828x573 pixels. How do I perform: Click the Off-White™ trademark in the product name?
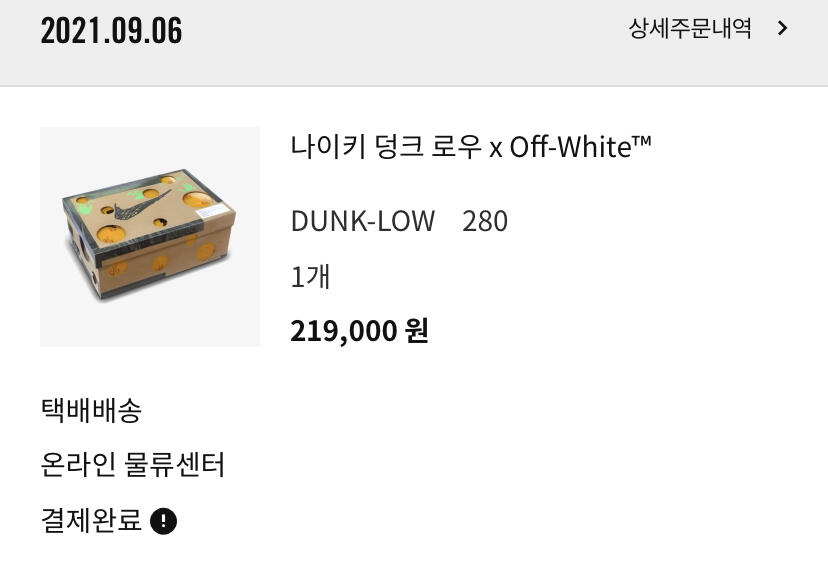coord(580,146)
